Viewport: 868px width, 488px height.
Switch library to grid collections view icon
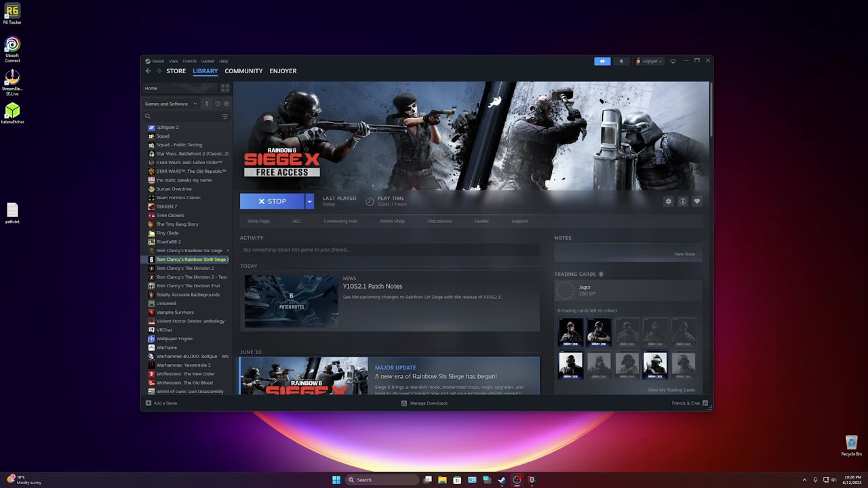(x=225, y=88)
